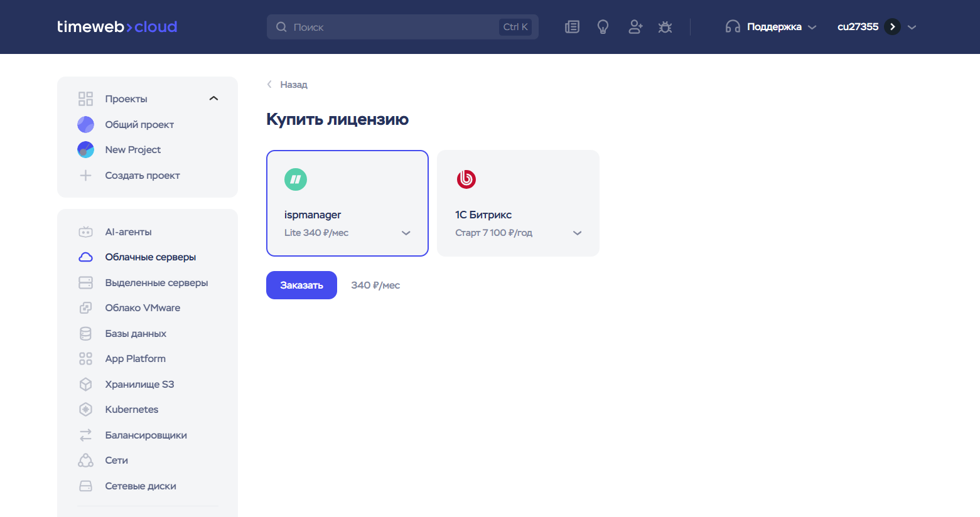This screenshot has width=980, height=517.
Task: Open the news feed icon in header
Action: [572, 27]
